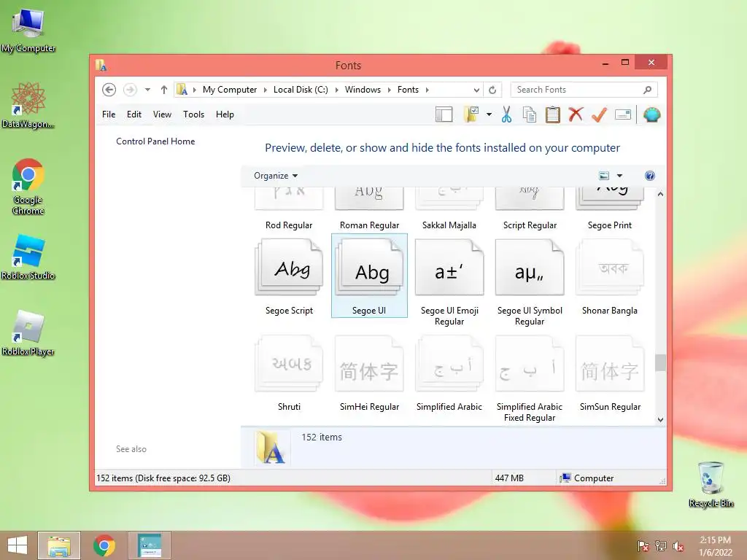Click Local Disk (C:) breadcrumb
This screenshot has height=560, width=747.
pos(301,90)
